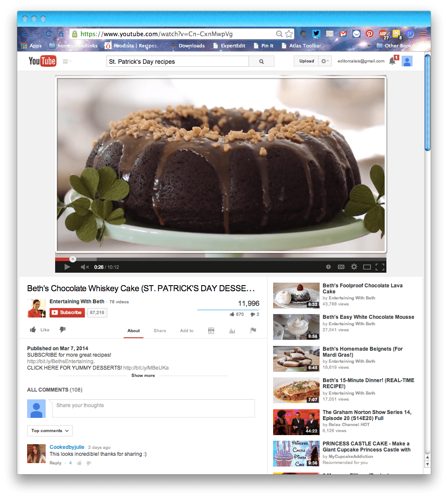The width and height of the screenshot is (448, 498).
Task: Dislike the video with the thumbs down
Action: pos(62,329)
